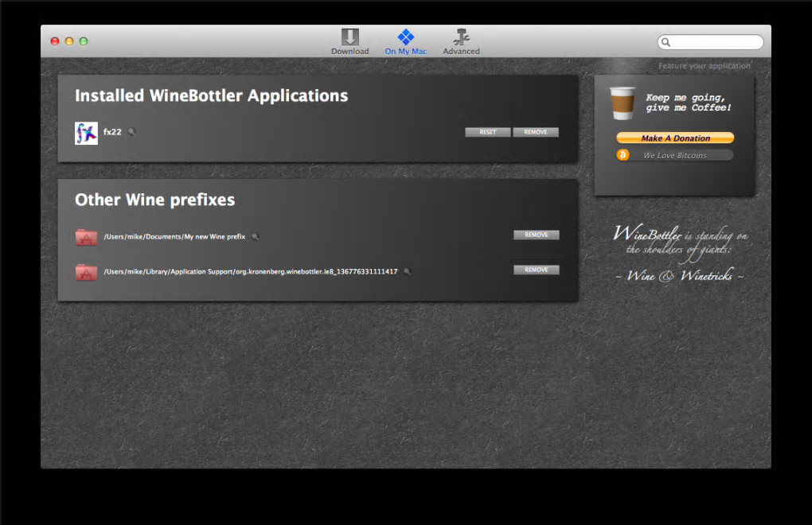Click the search magnifier icon in the toolbar
This screenshot has width=812, height=525.
(666, 42)
